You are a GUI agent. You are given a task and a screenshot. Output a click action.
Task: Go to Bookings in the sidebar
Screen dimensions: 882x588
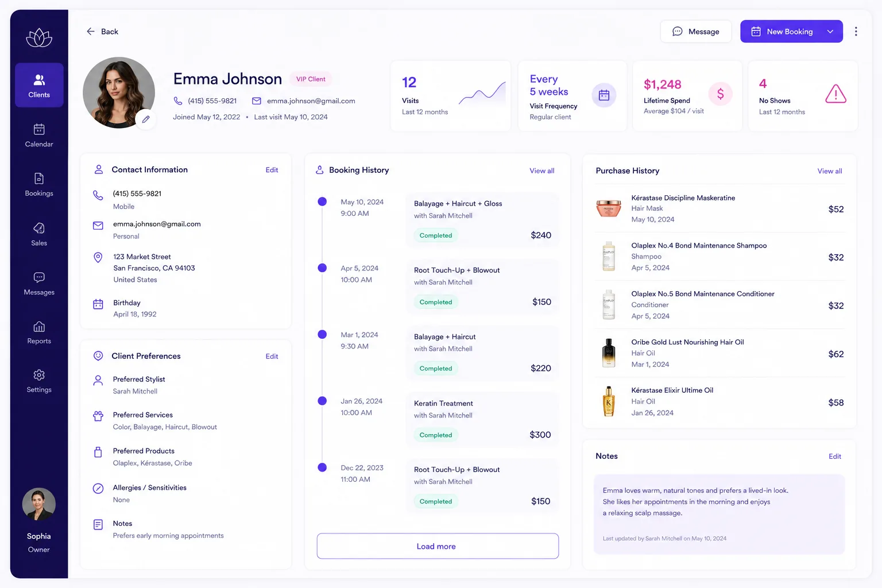click(x=39, y=185)
